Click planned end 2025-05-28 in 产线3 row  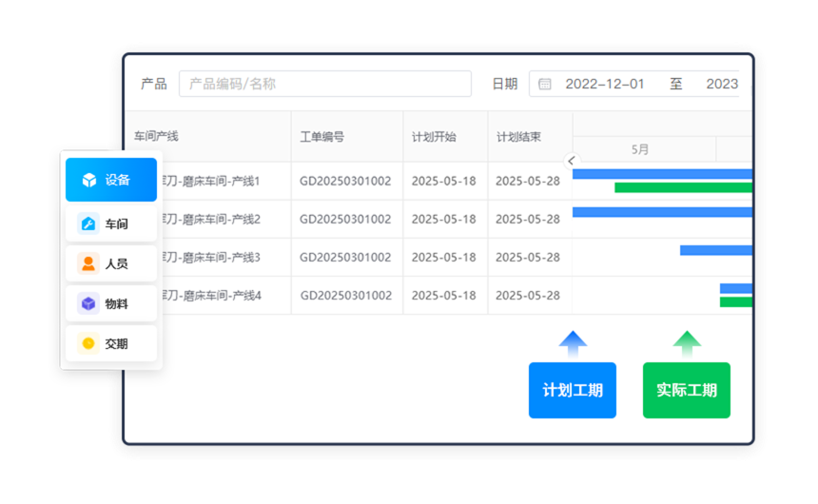528,257
